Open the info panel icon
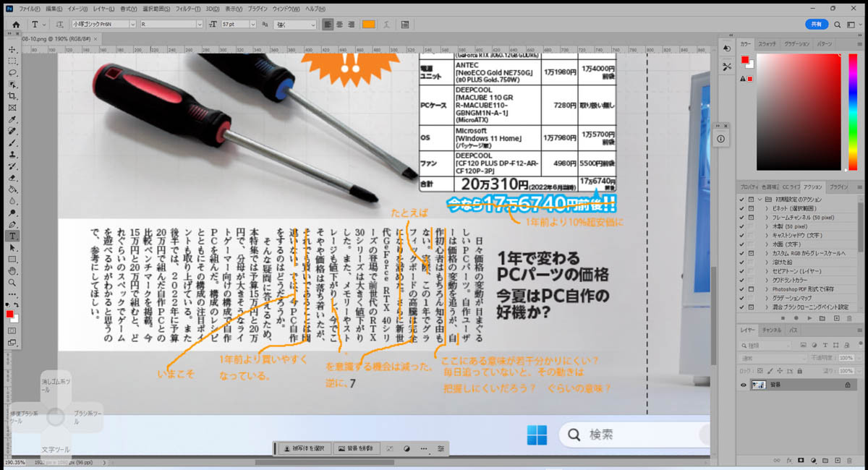868x470 pixels. pyautogui.click(x=721, y=138)
